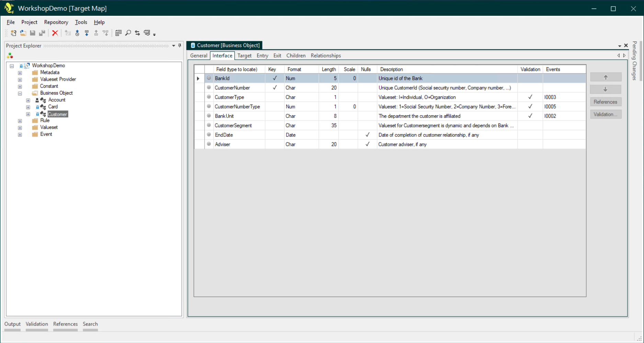644x343 pixels.
Task: Create a new object with the New icon
Action: pos(13,33)
